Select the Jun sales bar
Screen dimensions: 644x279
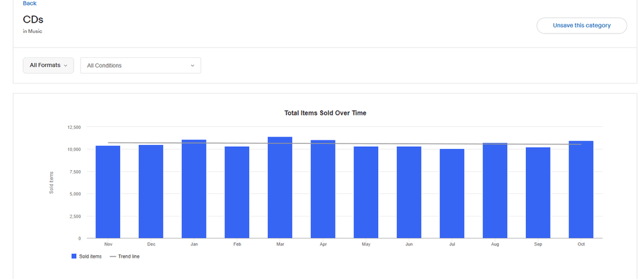(409, 193)
